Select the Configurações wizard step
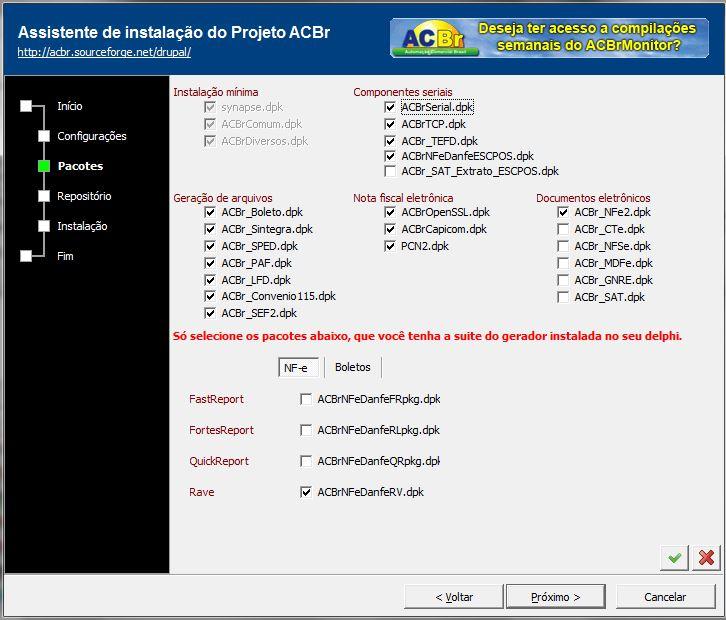Screen dimensions: 726x620 [x=92, y=136]
